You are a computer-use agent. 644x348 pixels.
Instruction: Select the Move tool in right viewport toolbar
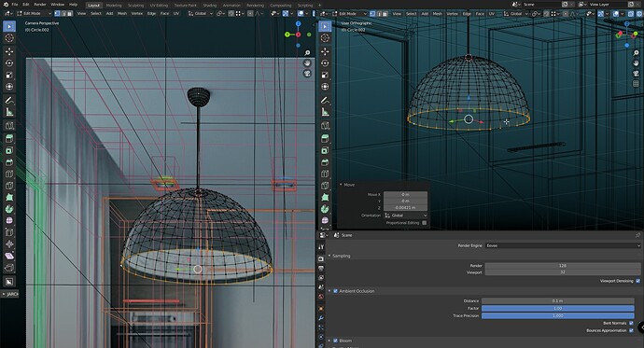click(325, 51)
